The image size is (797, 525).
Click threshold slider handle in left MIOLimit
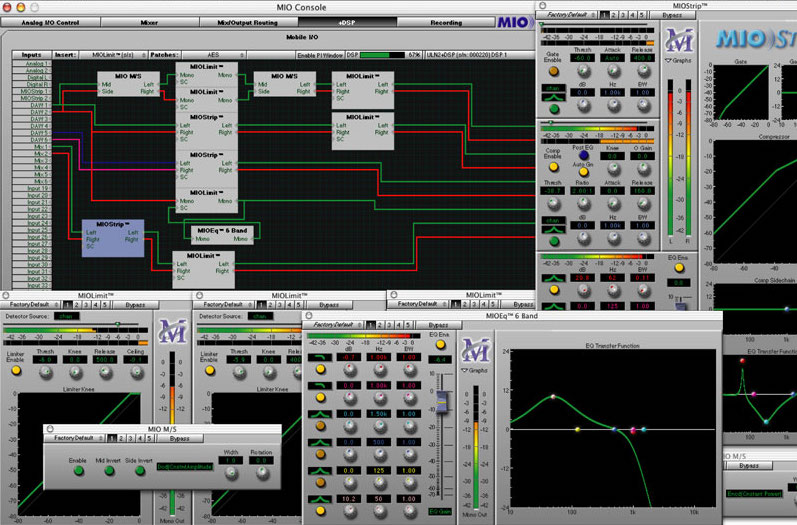[x=117, y=324]
